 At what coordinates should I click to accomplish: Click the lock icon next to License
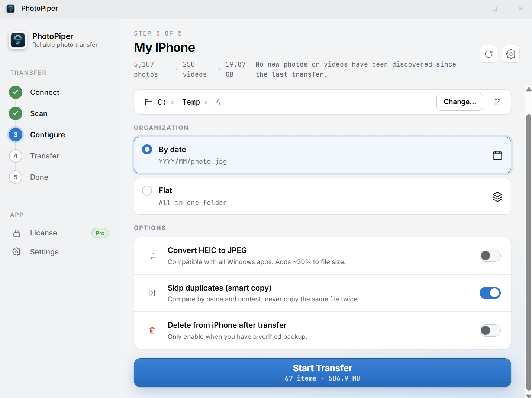pos(17,233)
